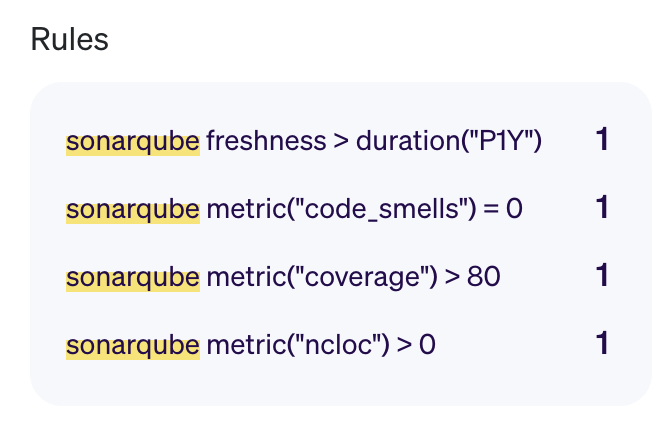
Task: Click the count 1 beside code_smells rule
Action: tap(602, 207)
